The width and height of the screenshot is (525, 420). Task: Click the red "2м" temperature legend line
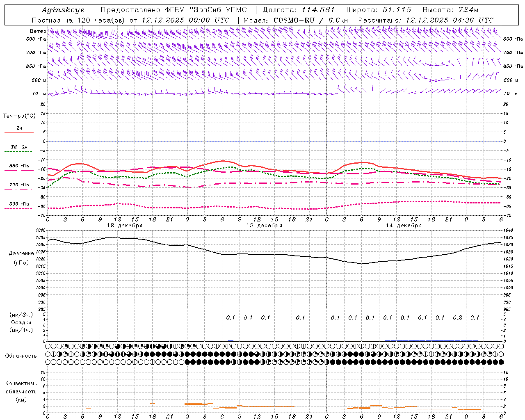[19, 133]
